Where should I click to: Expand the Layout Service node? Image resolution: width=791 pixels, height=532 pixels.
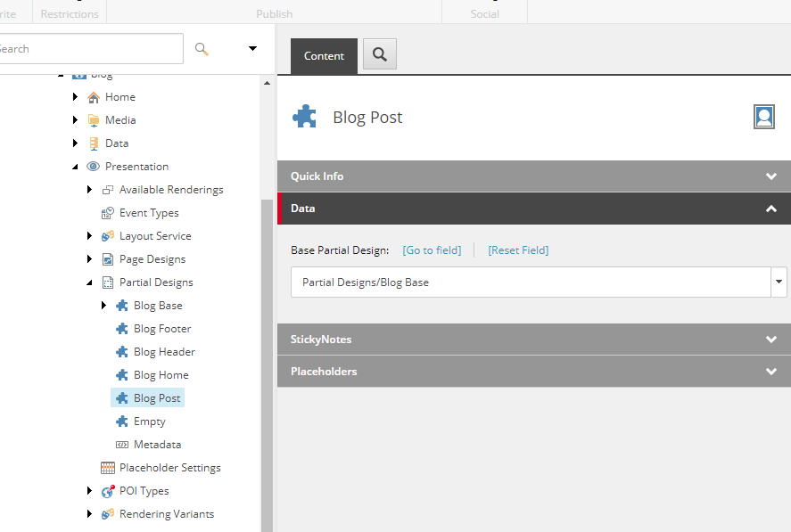pyautogui.click(x=89, y=236)
